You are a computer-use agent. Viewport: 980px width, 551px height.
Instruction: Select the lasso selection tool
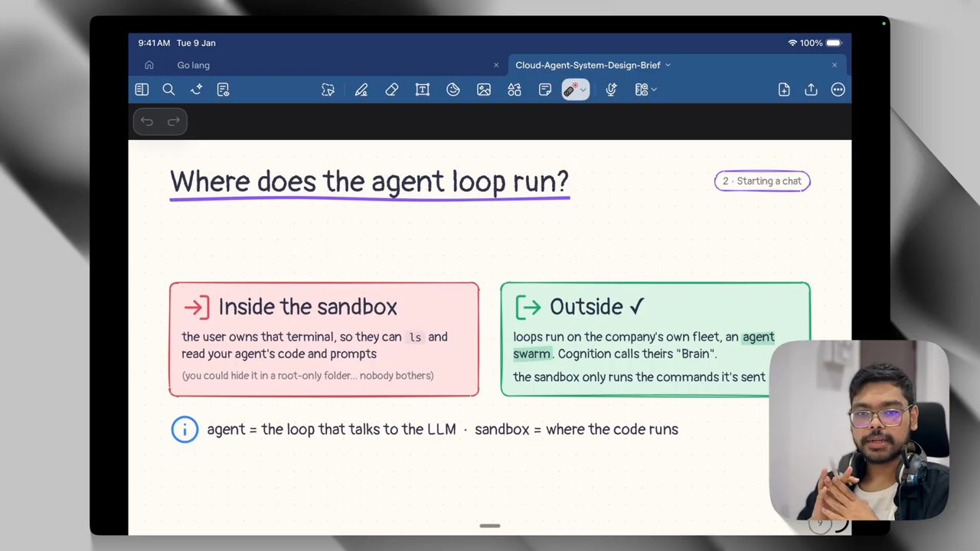pyautogui.click(x=328, y=90)
